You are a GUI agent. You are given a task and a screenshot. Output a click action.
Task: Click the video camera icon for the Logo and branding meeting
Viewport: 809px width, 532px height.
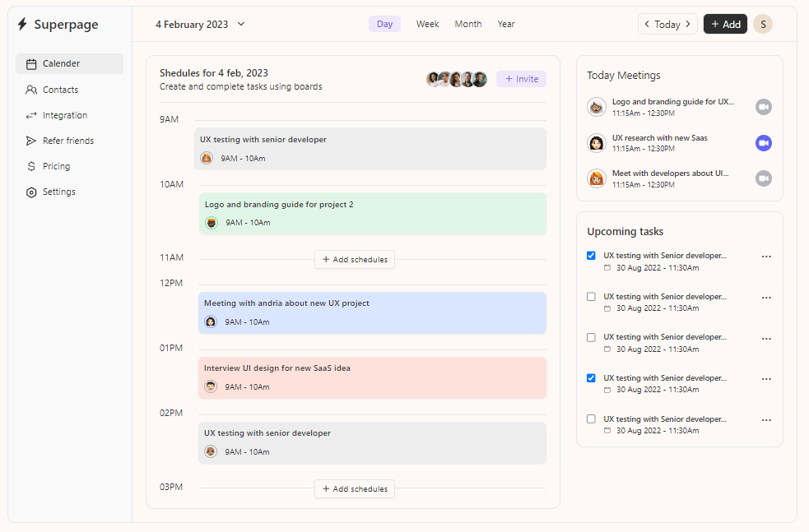(x=764, y=107)
